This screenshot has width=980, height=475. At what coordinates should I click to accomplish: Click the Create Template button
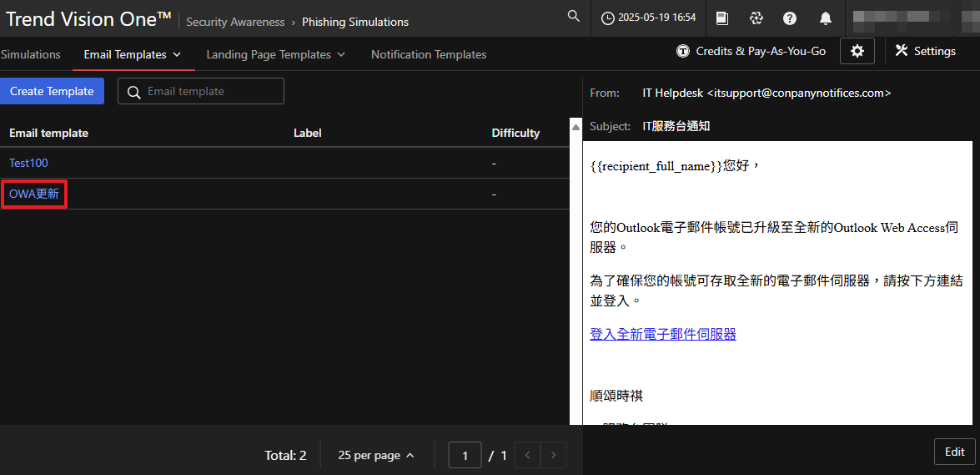[x=52, y=91]
